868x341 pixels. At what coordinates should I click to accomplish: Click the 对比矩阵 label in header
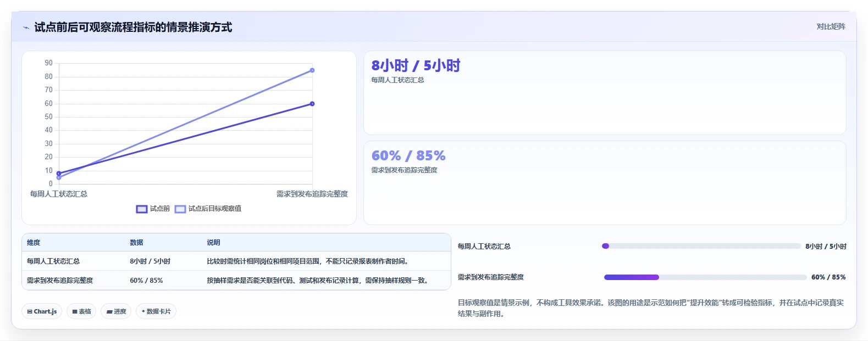click(831, 26)
